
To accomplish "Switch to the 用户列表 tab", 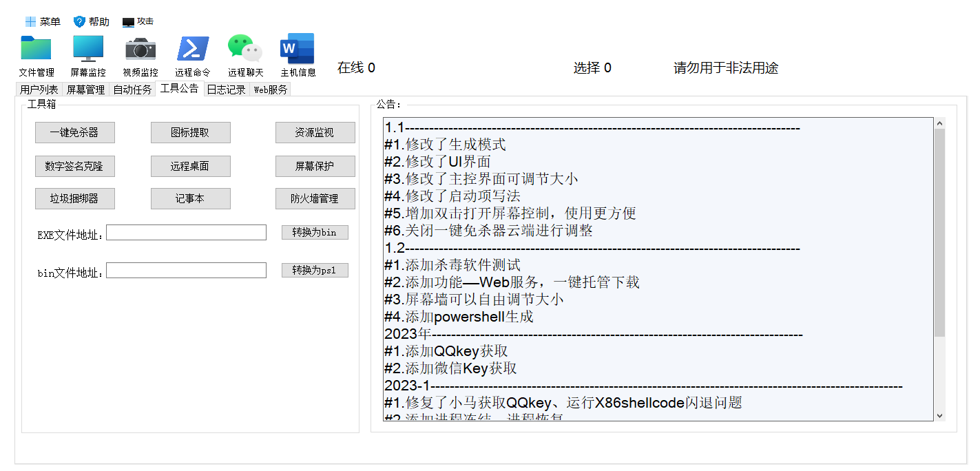I will tap(39, 90).
